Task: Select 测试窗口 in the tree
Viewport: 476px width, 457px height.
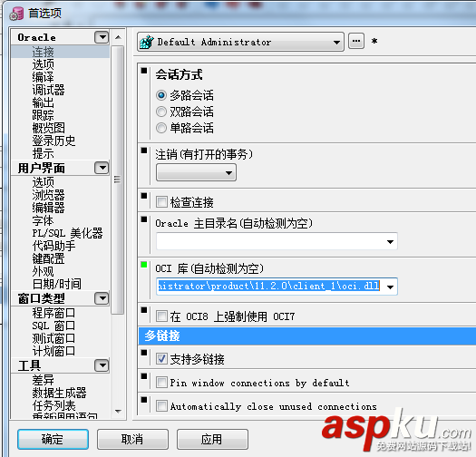Action: tap(53, 338)
